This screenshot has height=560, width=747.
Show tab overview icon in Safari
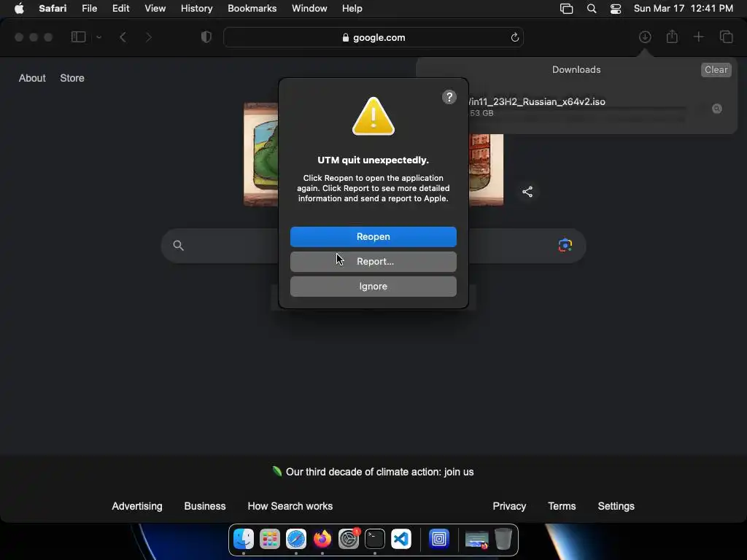[726, 37]
